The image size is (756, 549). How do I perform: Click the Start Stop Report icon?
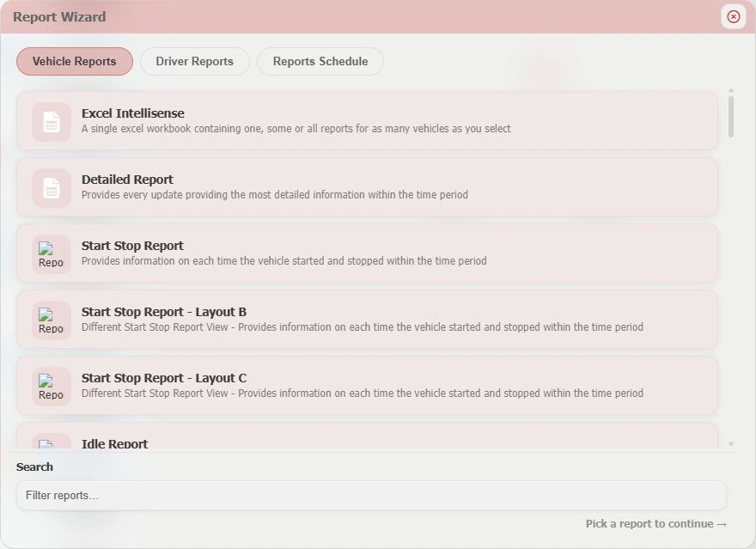pyautogui.click(x=51, y=254)
